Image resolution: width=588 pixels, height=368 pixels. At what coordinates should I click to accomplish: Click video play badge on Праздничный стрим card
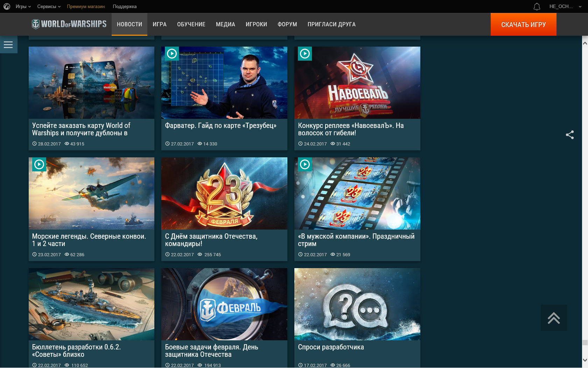coord(305,164)
